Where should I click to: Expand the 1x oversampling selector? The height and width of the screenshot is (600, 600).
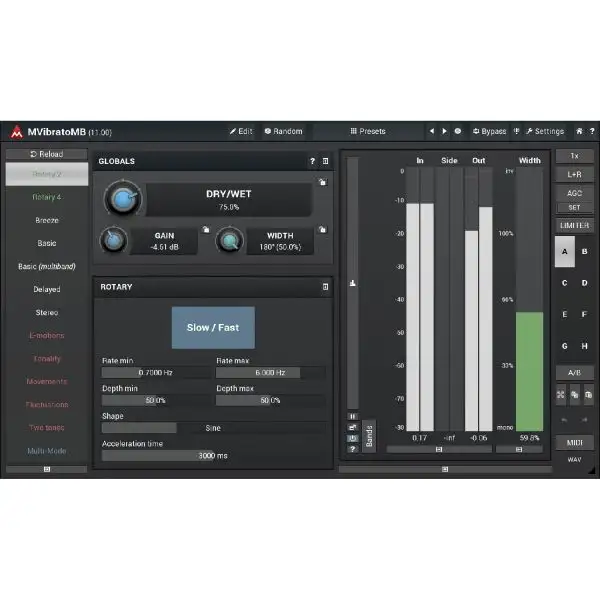574,156
